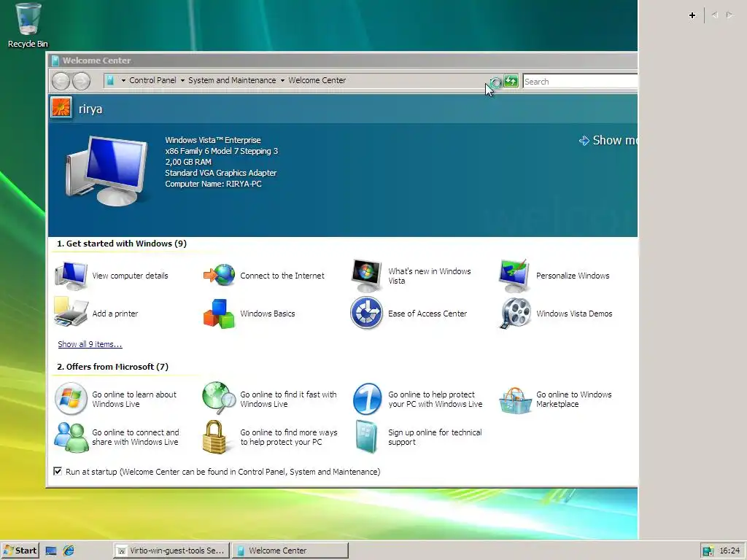Click the Connect to the Internet label
This screenshot has width=747, height=560.
pyautogui.click(x=282, y=276)
